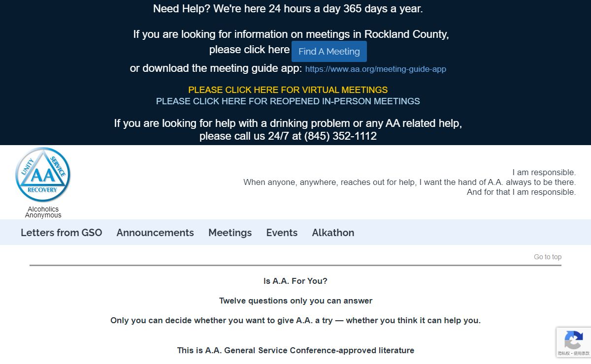
Task: Click the Find A Meeting button
Action: click(329, 51)
